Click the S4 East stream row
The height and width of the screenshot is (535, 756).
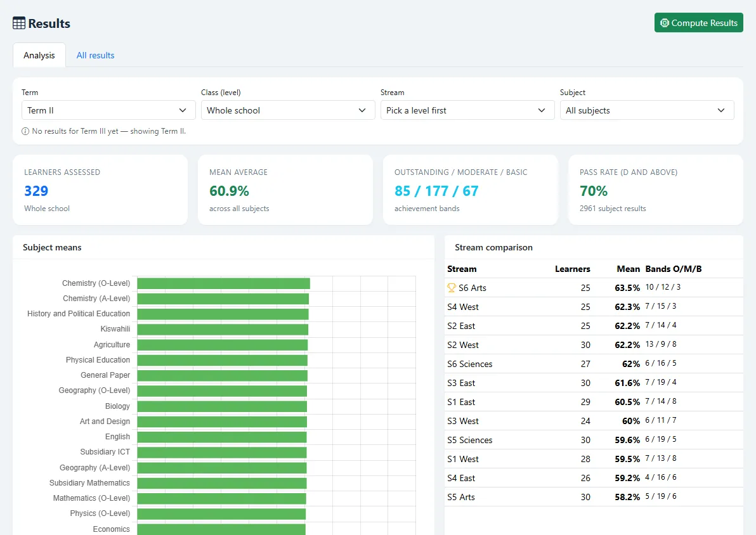(594, 478)
